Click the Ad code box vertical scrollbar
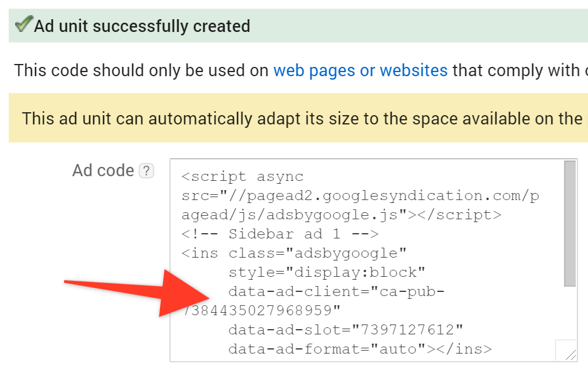This screenshot has height=378, width=588. click(x=569, y=223)
